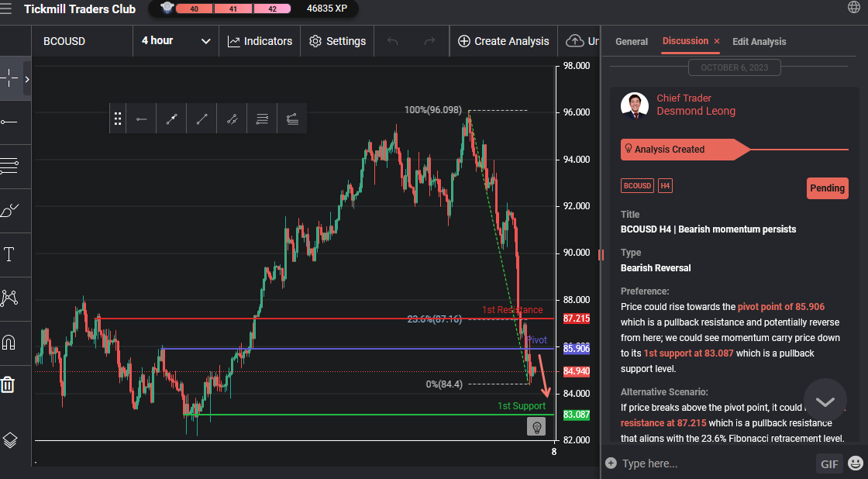Choose the arrow line in floating toolbar
This screenshot has width=868, height=479.
[x=171, y=119]
